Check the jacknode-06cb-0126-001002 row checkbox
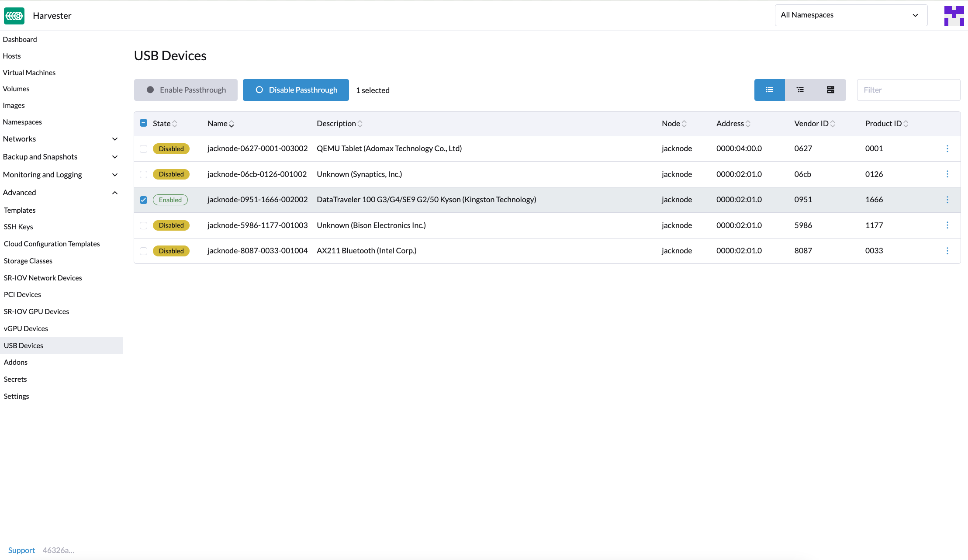The image size is (968, 560). coord(143,174)
